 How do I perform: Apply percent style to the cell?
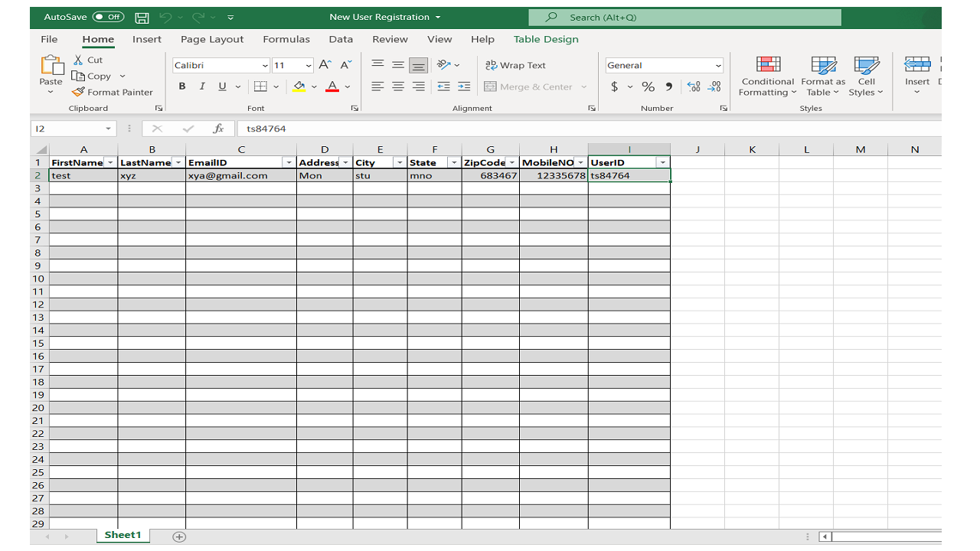click(648, 86)
